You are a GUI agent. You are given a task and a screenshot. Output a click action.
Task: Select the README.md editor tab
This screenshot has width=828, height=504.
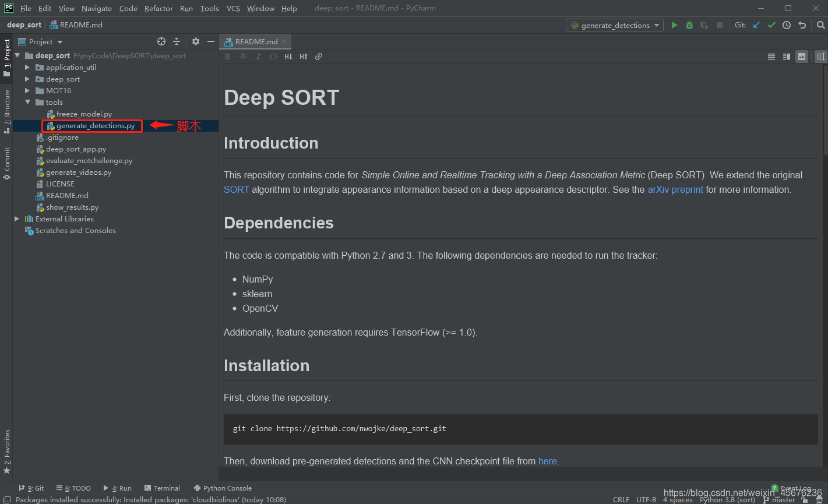coord(256,41)
